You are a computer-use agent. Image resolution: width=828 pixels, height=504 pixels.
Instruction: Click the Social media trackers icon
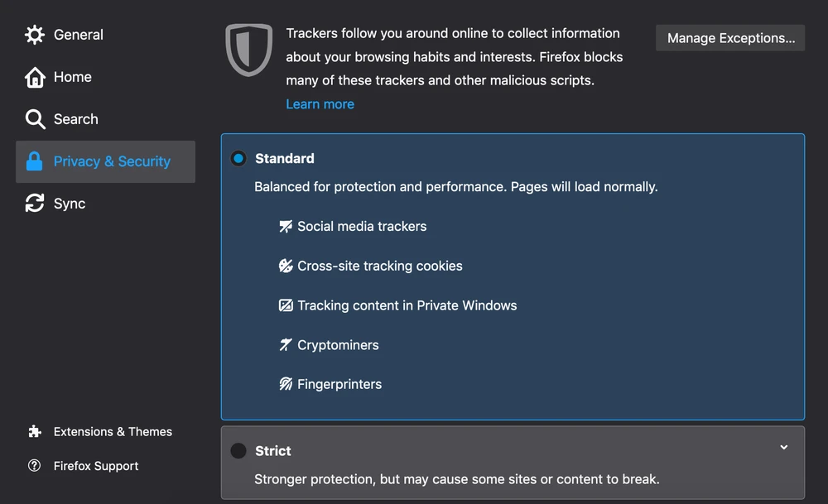pyautogui.click(x=286, y=226)
